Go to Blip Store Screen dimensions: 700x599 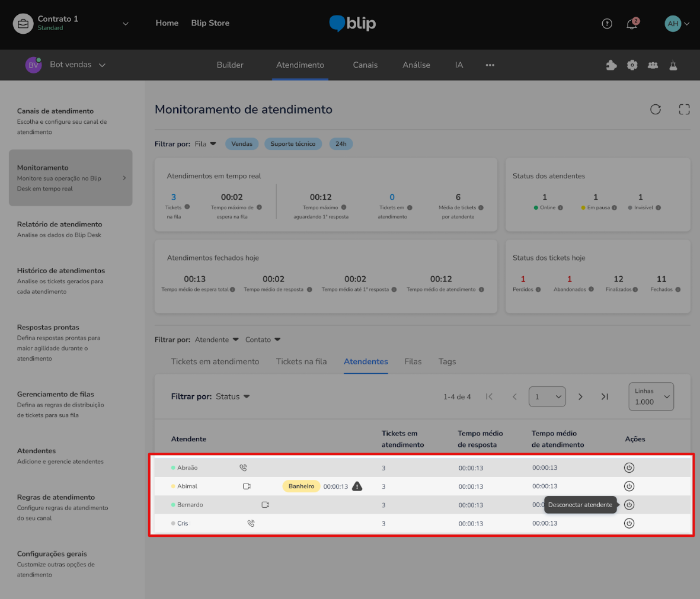(x=210, y=23)
